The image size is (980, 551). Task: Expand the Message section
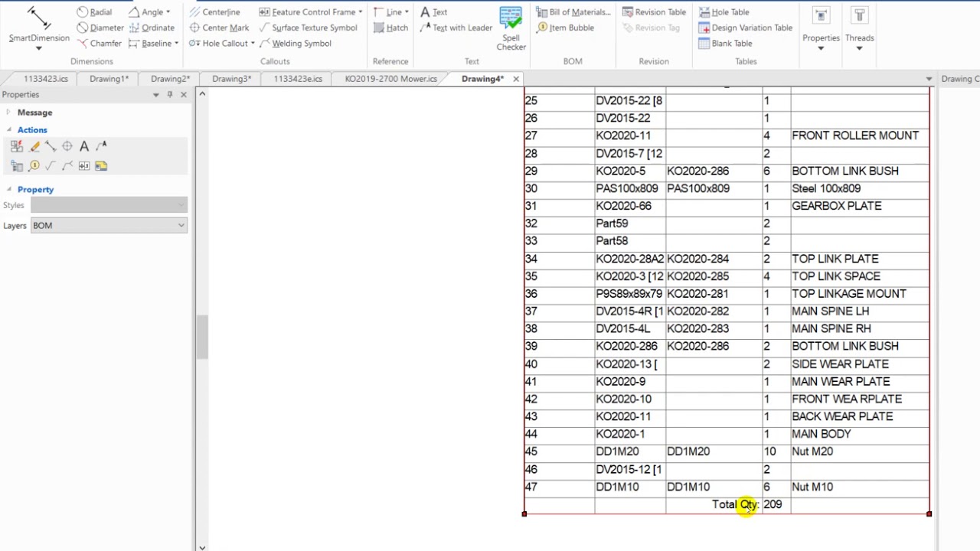[x=8, y=112]
